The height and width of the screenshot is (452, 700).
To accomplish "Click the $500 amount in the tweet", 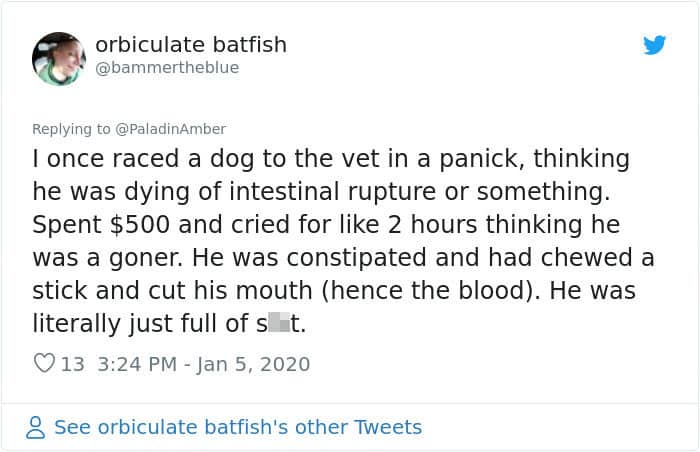I will 140,224.
